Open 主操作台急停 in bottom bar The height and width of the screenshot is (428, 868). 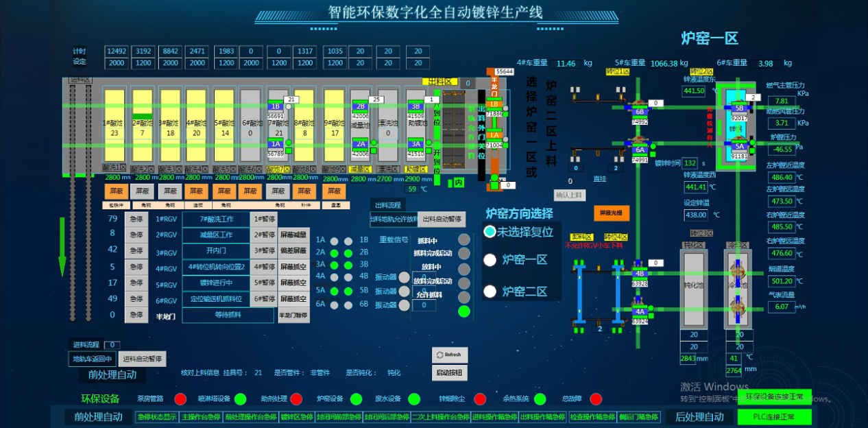pyautogui.click(x=200, y=417)
